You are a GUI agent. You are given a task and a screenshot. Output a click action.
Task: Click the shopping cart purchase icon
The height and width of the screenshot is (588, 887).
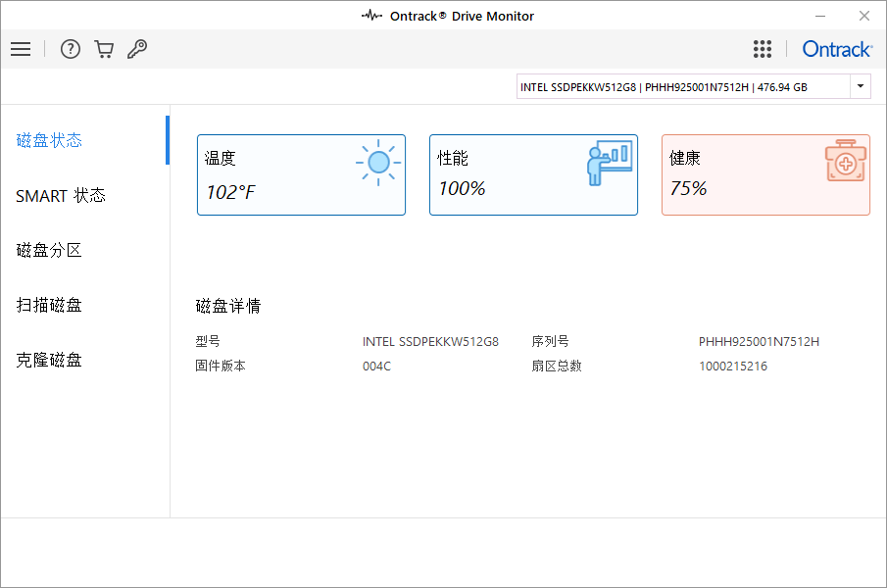point(104,49)
